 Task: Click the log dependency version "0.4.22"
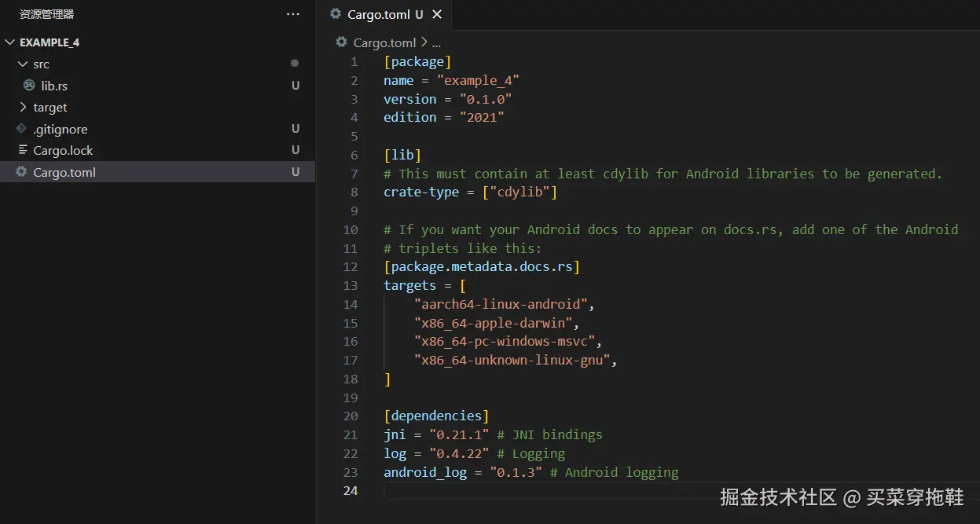click(459, 453)
